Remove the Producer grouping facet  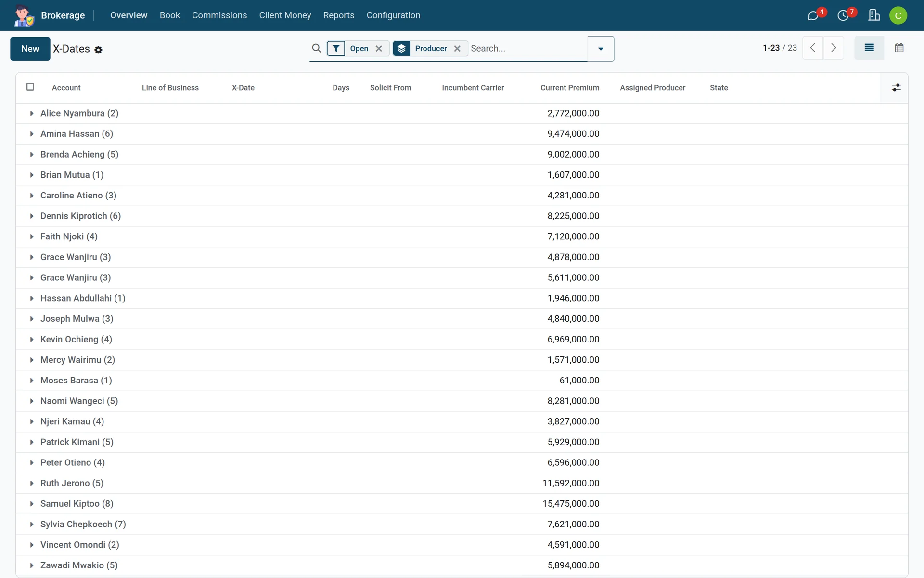[457, 48]
